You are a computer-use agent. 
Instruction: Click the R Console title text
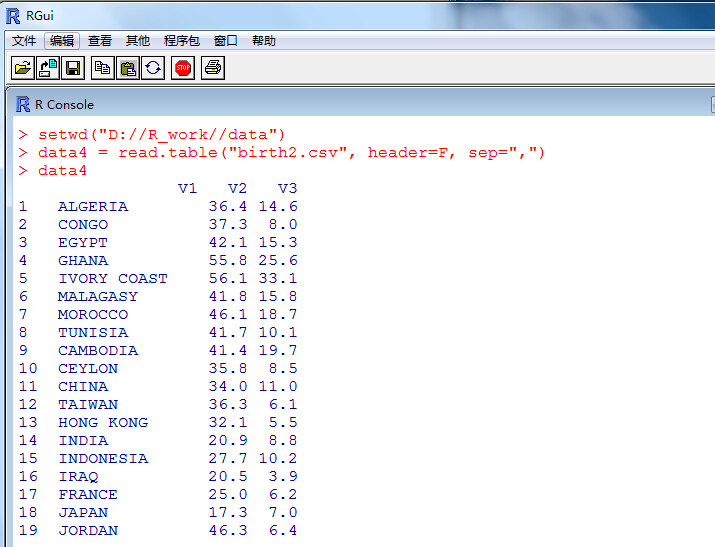(x=64, y=105)
